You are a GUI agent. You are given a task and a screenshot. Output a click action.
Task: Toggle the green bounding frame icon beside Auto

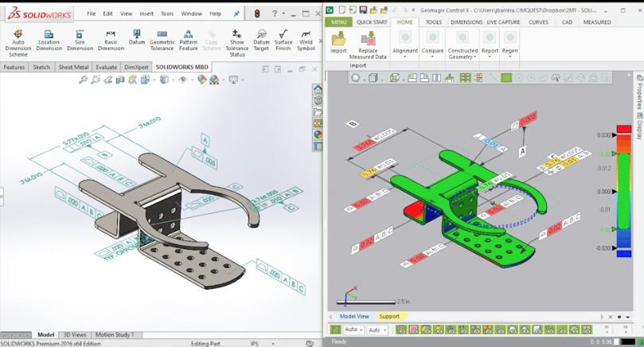[x=336, y=329]
